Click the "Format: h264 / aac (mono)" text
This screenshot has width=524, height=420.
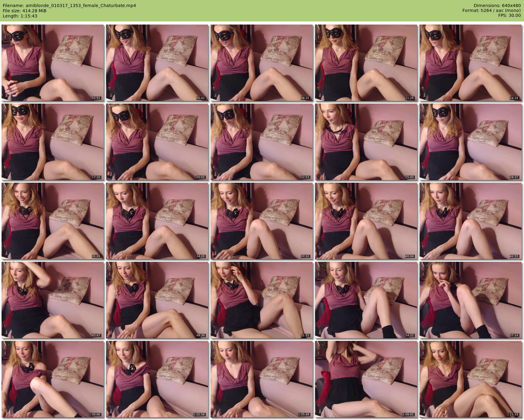(x=492, y=11)
